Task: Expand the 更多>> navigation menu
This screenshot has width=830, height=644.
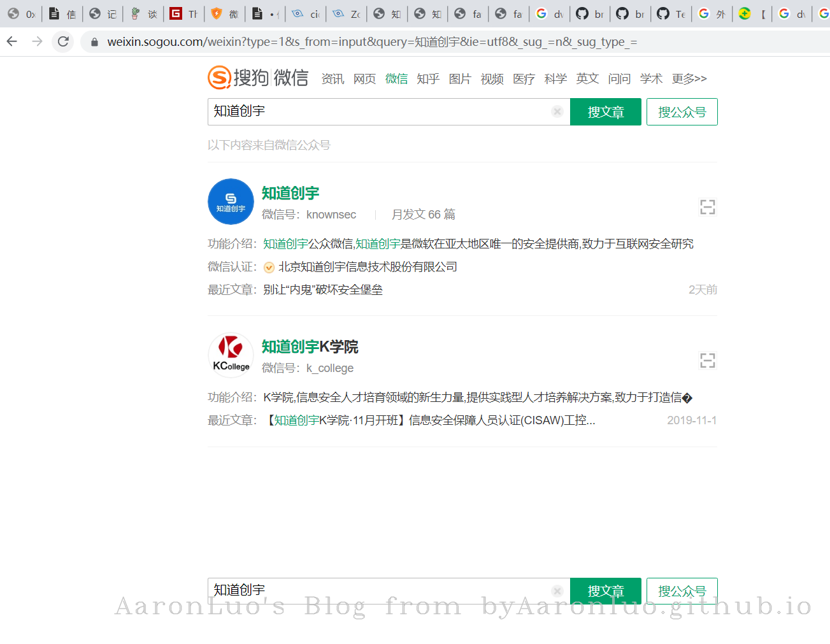Action: [689, 78]
